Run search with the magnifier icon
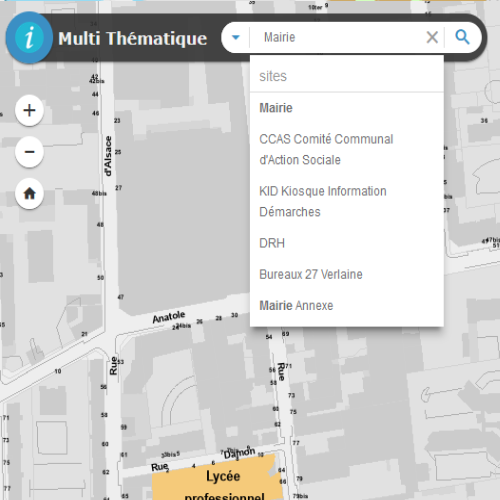500x500 pixels. [x=463, y=37]
